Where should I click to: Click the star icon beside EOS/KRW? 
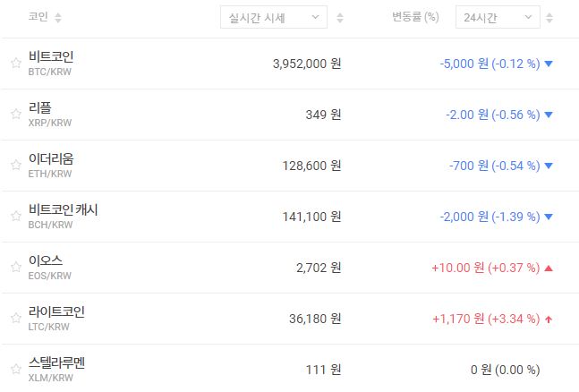pyautogui.click(x=15, y=268)
